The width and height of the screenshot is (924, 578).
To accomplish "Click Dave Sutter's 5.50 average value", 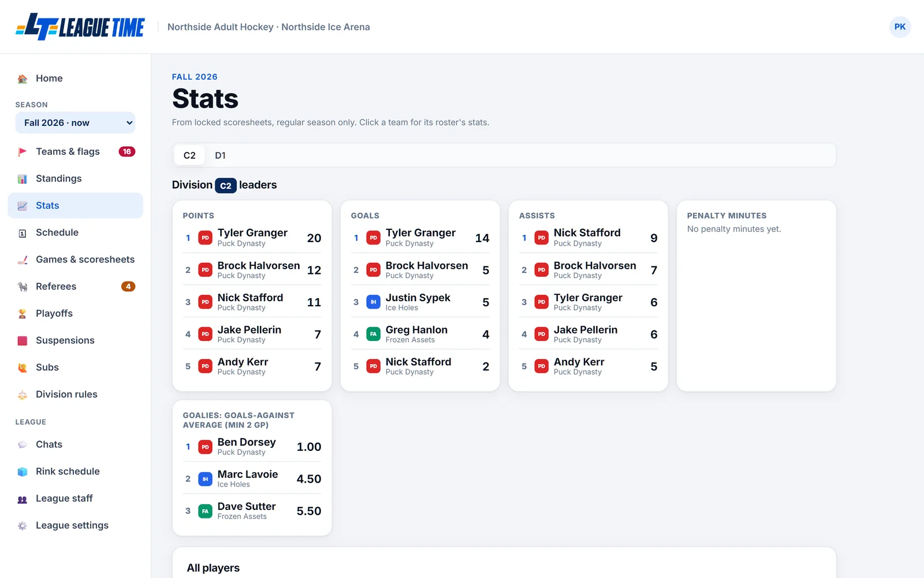I will (309, 511).
